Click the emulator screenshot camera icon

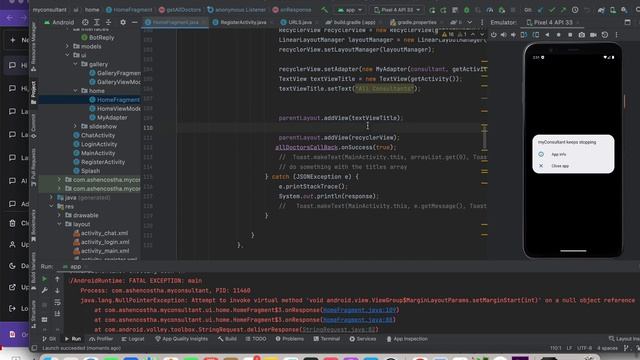pyautogui.click(x=582, y=35)
